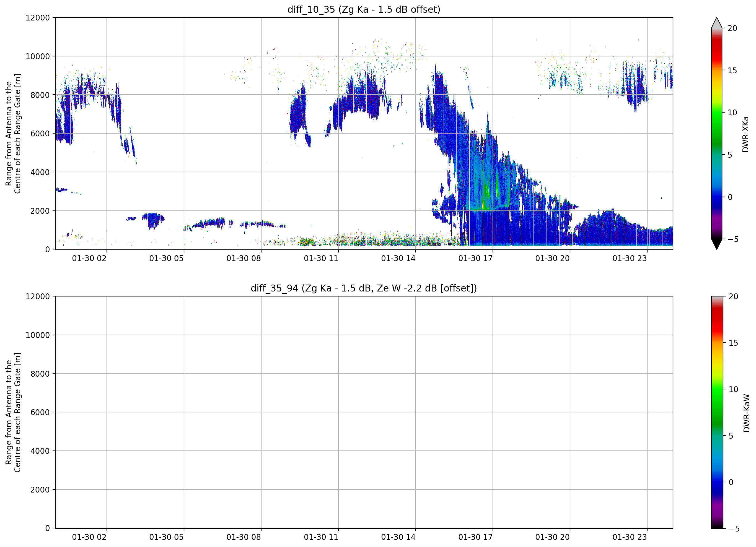Click the black lower extend arrow on the DWR-XKa colorbar
Image resolution: width=756 pixels, height=547 pixels.
click(x=717, y=244)
